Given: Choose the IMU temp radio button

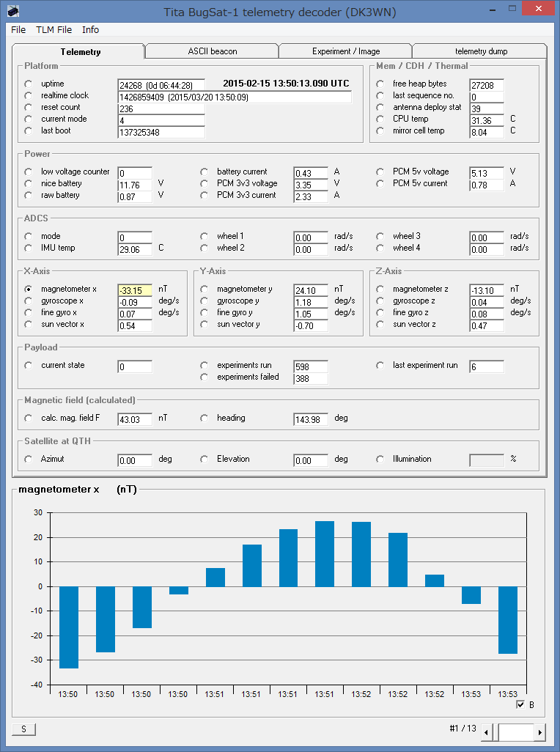Looking at the screenshot, I should pos(29,248).
